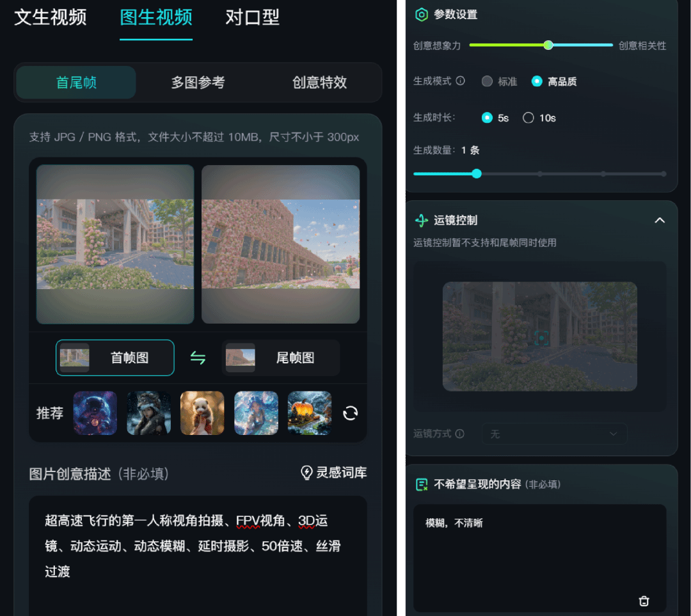Click the lightbulb icon beside 灵感词库
This screenshot has width=691, height=616.
[x=306, y=473]
